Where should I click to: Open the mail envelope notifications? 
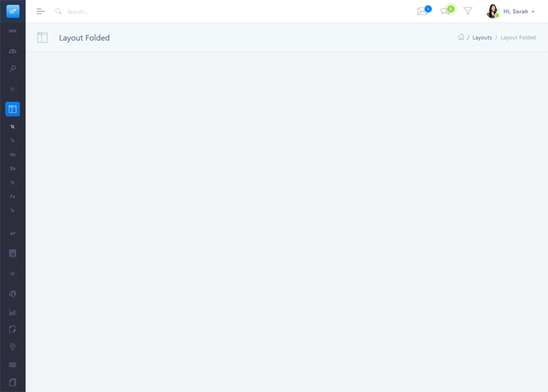[x=422, y=11]
